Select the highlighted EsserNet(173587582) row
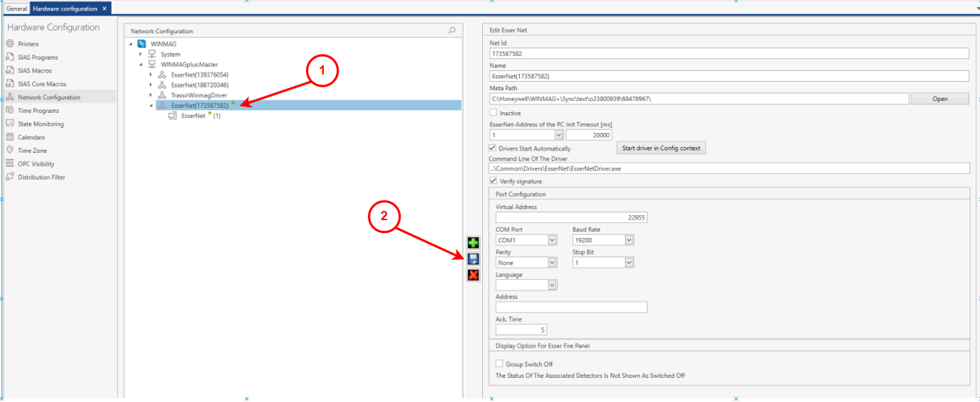This screenshot has height=402, width=980. pos(308,105)
